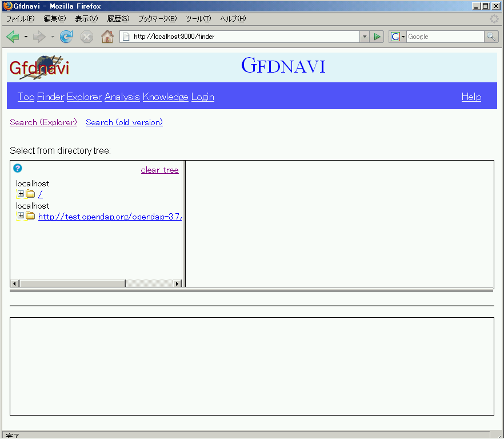The width and height of the screenshot is (504, 439).
Task: Expand the test.opendap.org tree node
Action: (21, 215)
